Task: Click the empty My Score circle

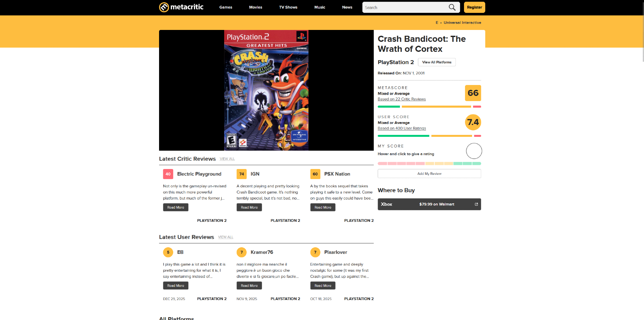Action: tap(474, 151)
